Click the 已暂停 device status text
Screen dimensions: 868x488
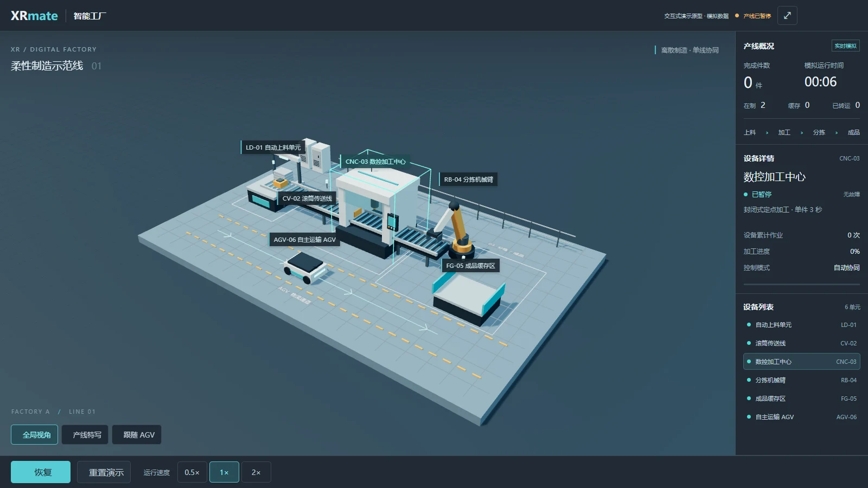[x=761, y=194]
